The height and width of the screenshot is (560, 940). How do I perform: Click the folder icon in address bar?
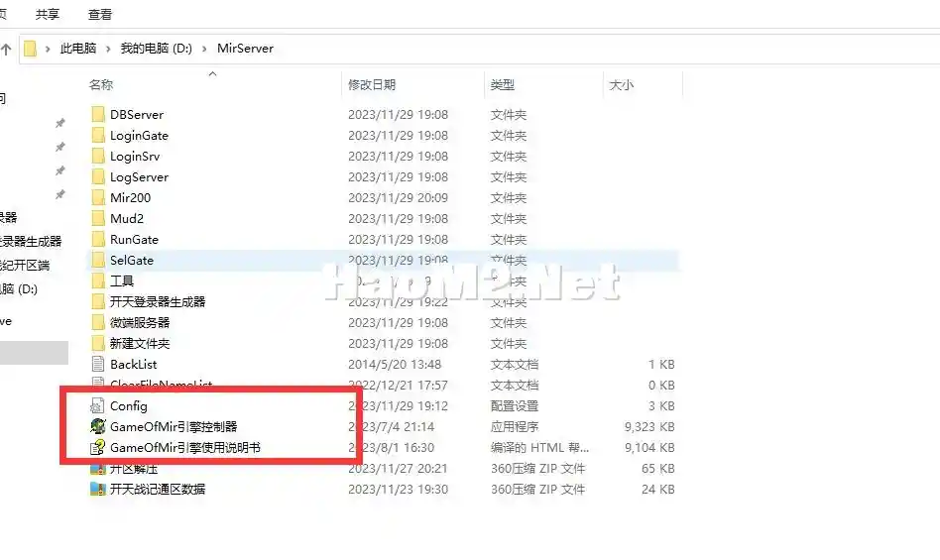tap(30, 49)
